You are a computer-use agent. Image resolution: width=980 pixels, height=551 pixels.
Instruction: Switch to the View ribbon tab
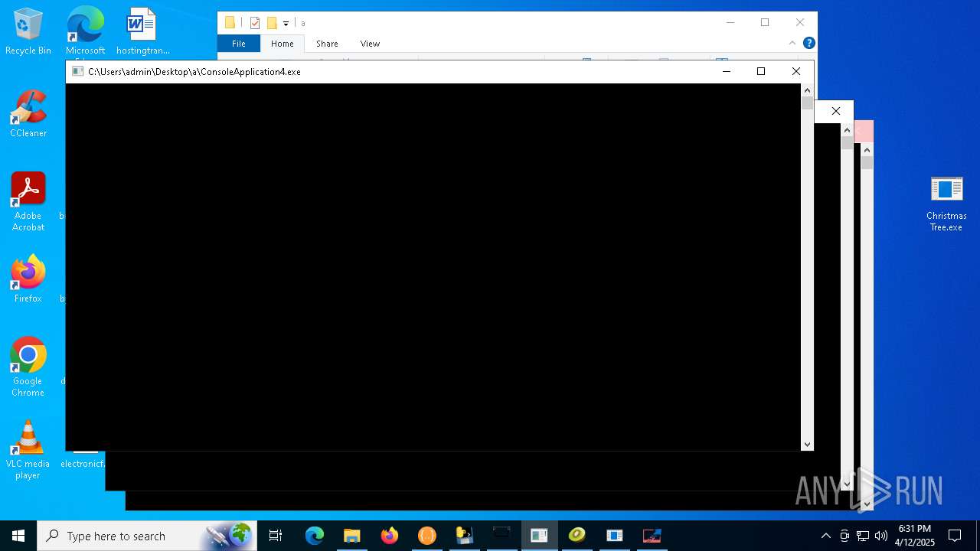pyautogui.click(x=370, y=44)
